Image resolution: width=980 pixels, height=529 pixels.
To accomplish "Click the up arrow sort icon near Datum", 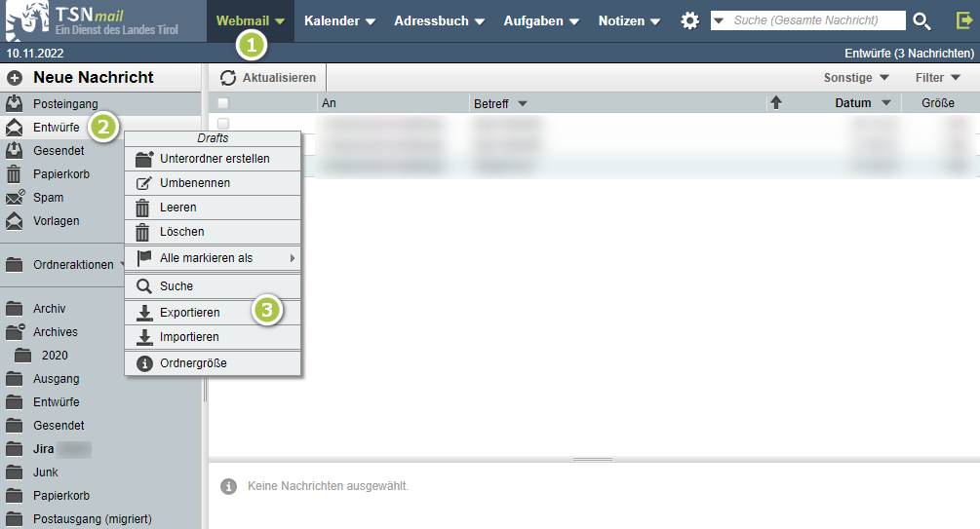I will 776,102.
